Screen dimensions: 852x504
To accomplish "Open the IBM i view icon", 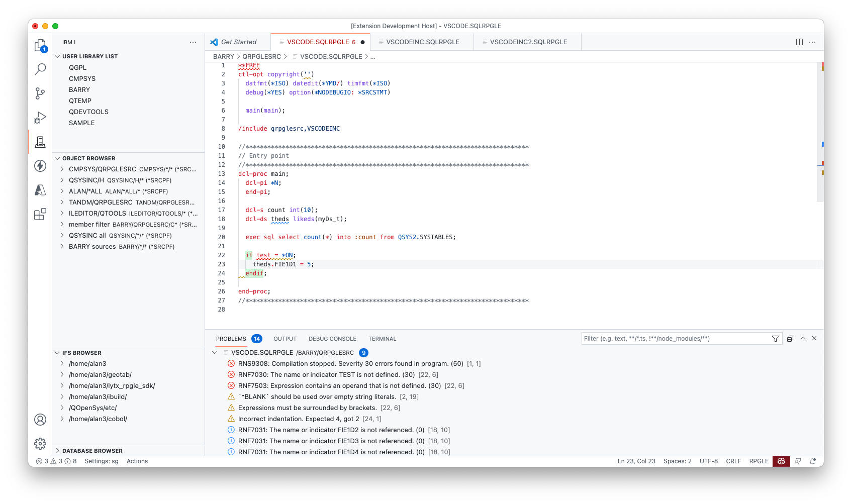I will pyautogui.click(x=40, y=142).
